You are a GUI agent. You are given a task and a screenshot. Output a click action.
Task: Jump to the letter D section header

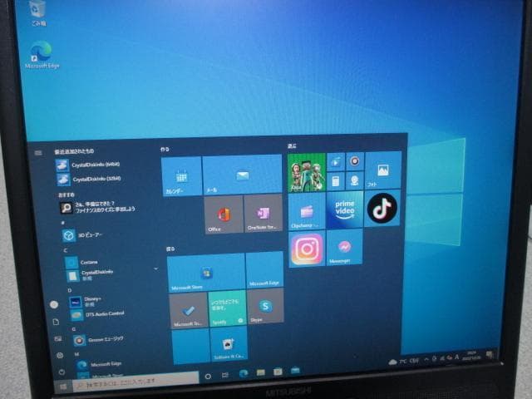[70, 291]
